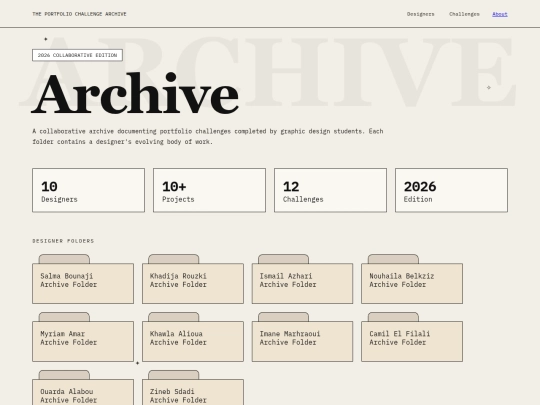Click the 2026 Edition stat card
Screen dimensions: 540x405
click(x=451, y=190)
